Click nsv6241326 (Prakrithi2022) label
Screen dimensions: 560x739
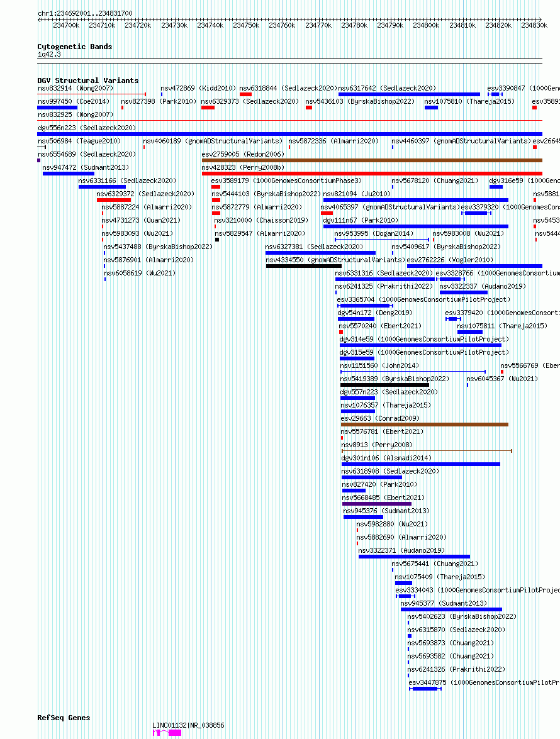pyautogui.click(x=456, y=669)
